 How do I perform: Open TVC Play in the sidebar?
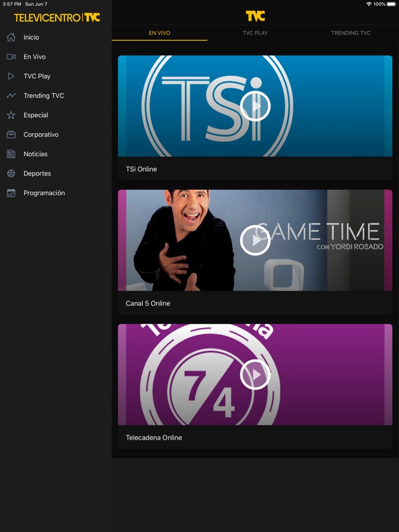pyautogui.click(x=56, y=76)
